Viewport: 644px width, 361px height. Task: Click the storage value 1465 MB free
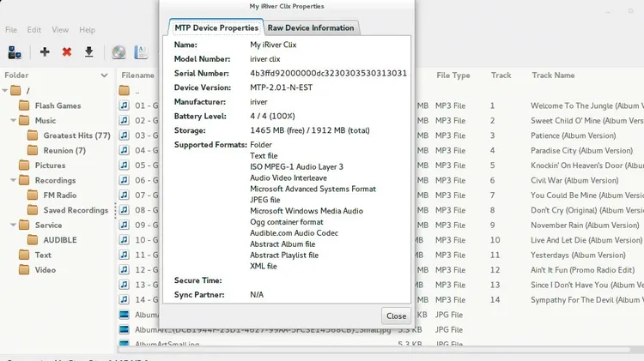(310, 130)
